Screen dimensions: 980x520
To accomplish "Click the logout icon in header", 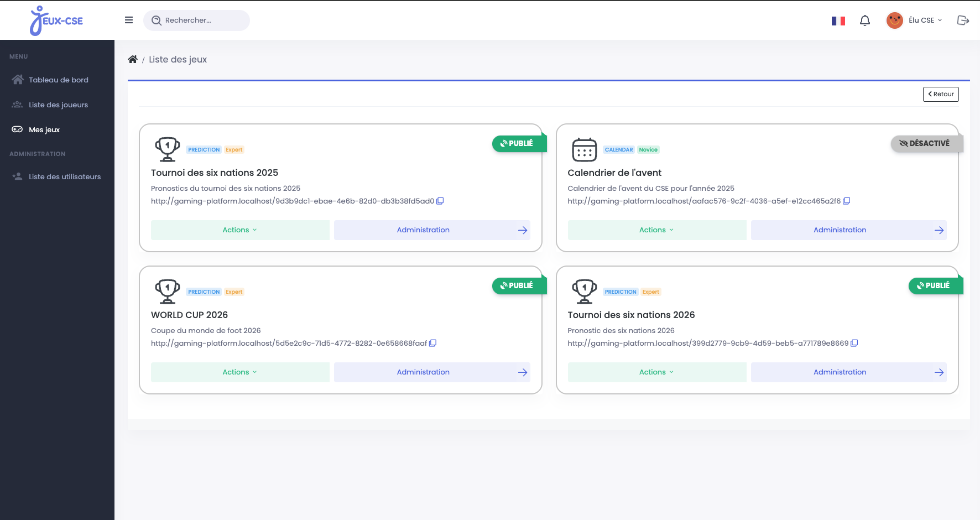I will (963, 20).
